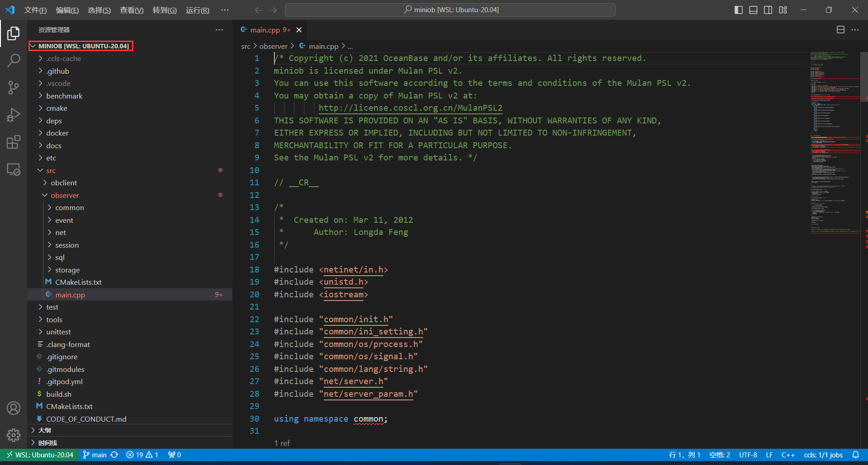The width and height of the screenshot is (868, 465).
Task: Open overflow menu ellipsis in menu bar
Action: tap(225, 10)
